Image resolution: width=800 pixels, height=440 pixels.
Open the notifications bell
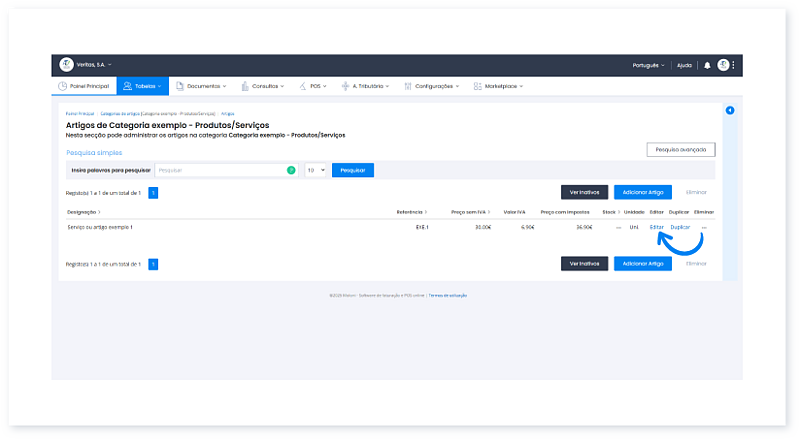coord(708,65)
